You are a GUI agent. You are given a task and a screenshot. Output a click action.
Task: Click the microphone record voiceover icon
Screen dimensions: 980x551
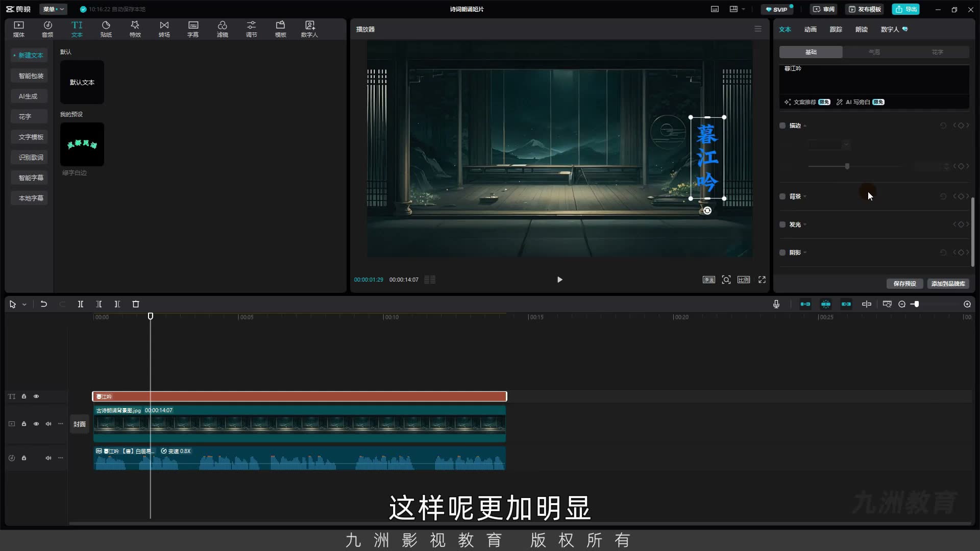point(776,304)
